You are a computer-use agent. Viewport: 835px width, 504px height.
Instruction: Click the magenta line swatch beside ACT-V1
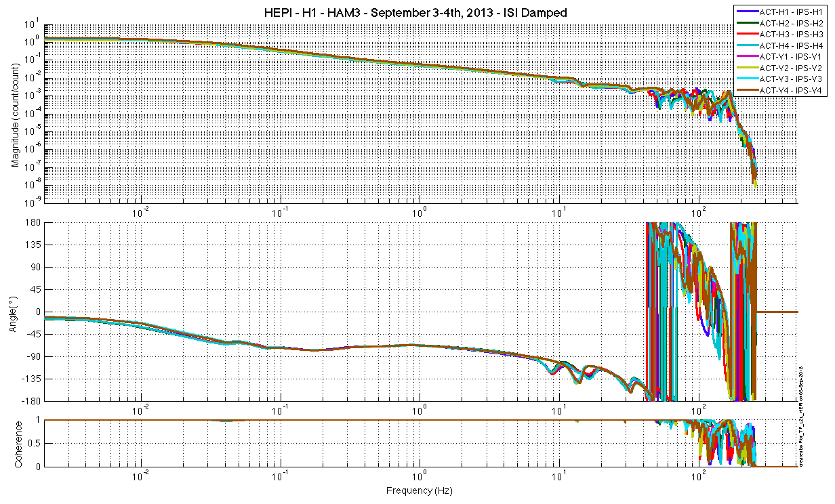[747, 56]
